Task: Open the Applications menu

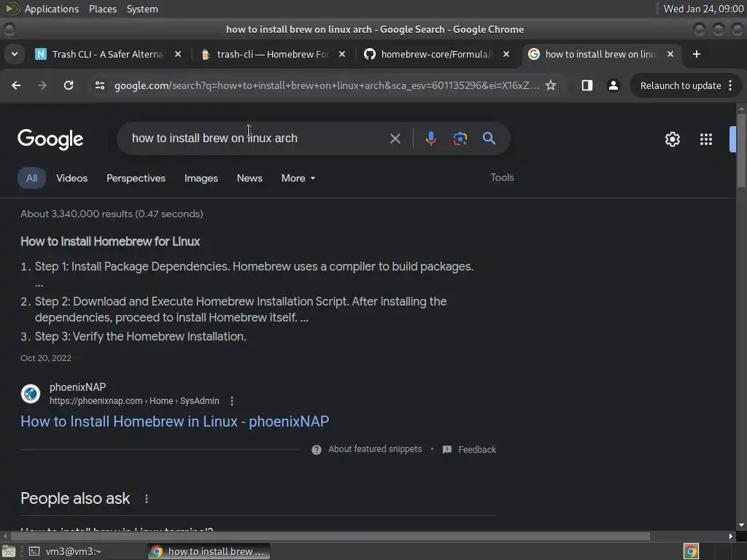Action: pos(52,9)
